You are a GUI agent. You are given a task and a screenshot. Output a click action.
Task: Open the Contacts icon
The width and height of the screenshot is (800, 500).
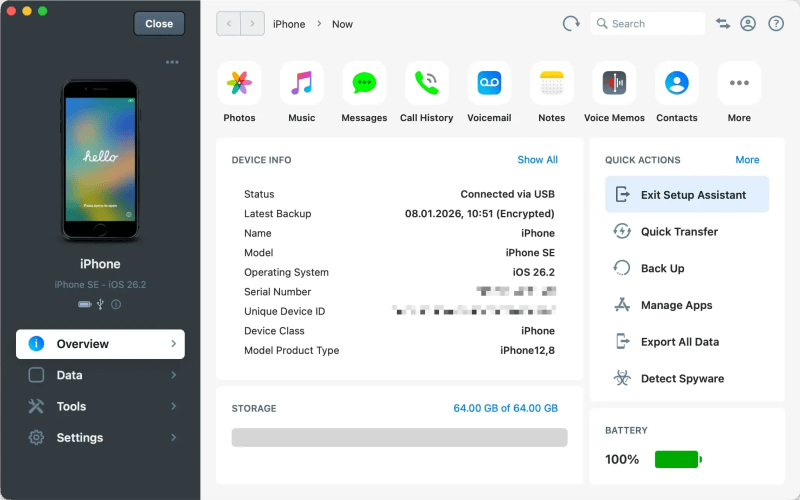(x=677, y=83)
